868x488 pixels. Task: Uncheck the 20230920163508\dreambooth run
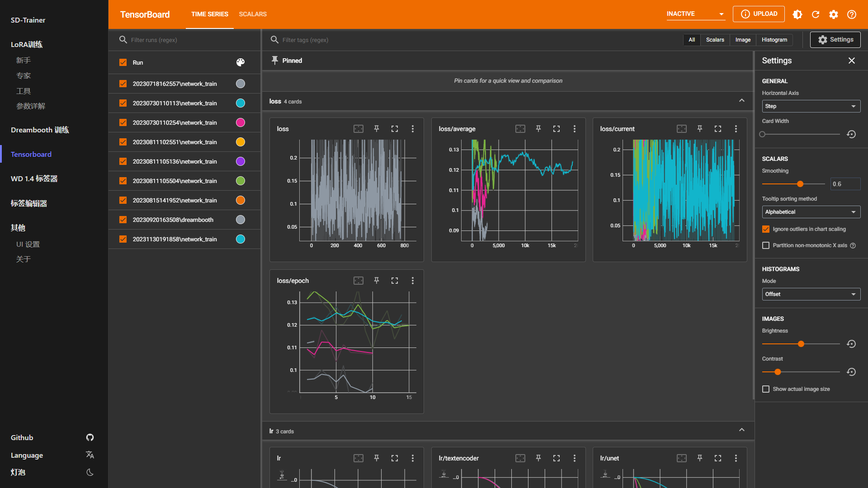point(123,220)
